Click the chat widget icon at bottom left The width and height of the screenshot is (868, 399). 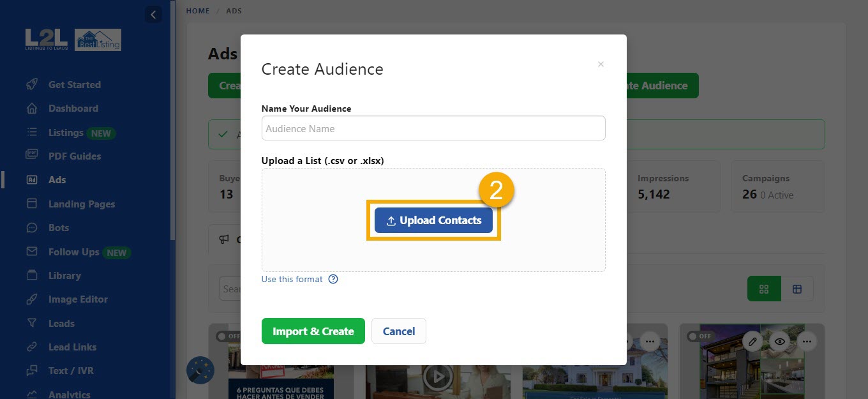point(200,370)
